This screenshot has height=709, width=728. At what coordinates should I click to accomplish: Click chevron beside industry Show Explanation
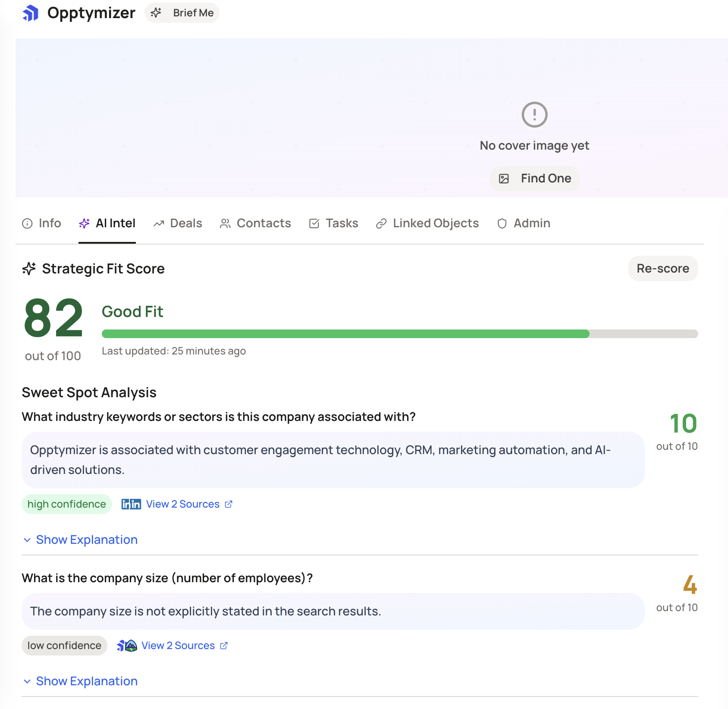(27, 540)
